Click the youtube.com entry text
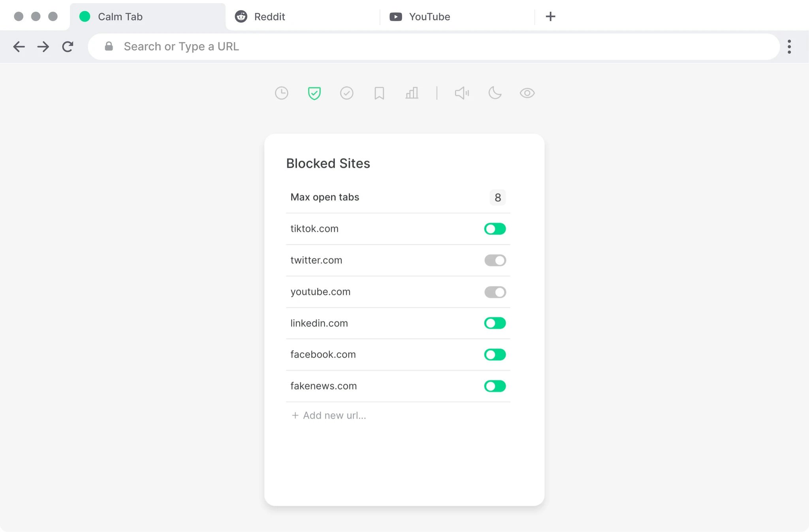 tap(320, 292)
